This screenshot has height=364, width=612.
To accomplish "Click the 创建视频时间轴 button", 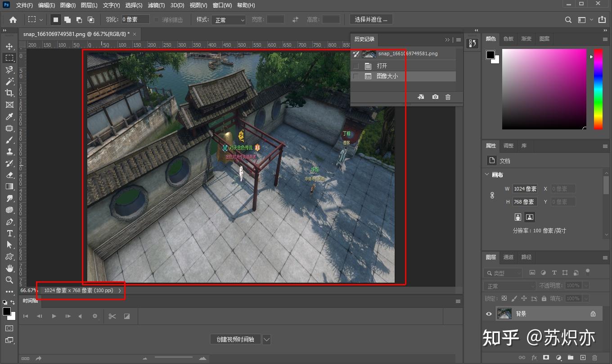I will coord(235,340).
